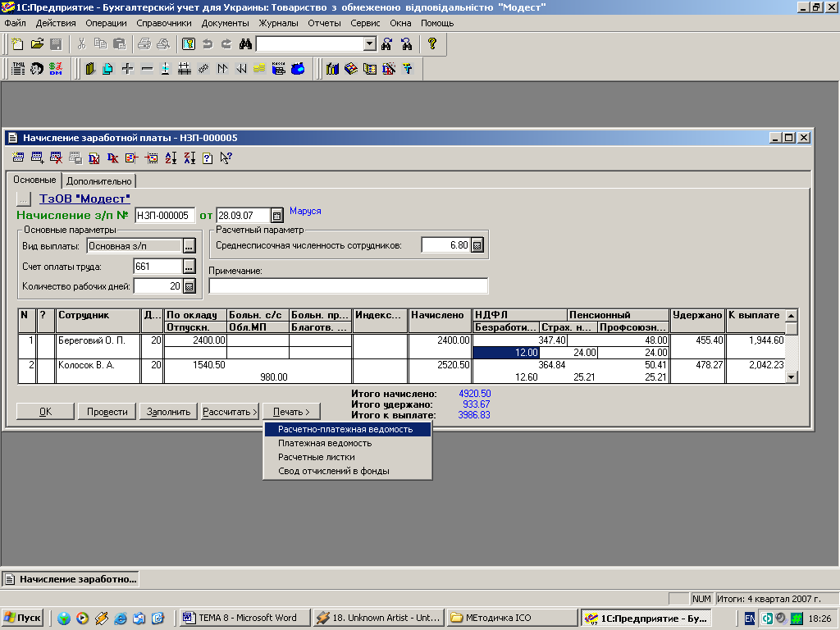Open МЕтодичка ІСО folder from taskbar
Image resolution: width=840 pixels, height=630 pixels.
pyautogui.click(x=512, y=619)
